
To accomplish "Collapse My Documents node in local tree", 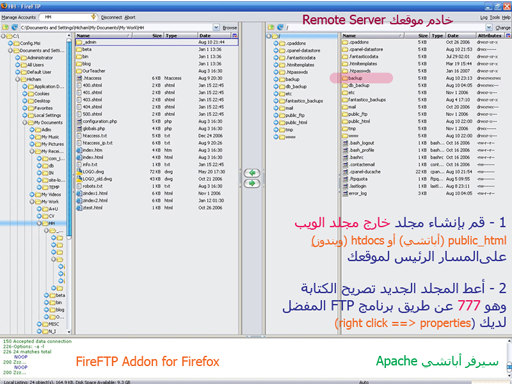I will click(x=25, y=123).
